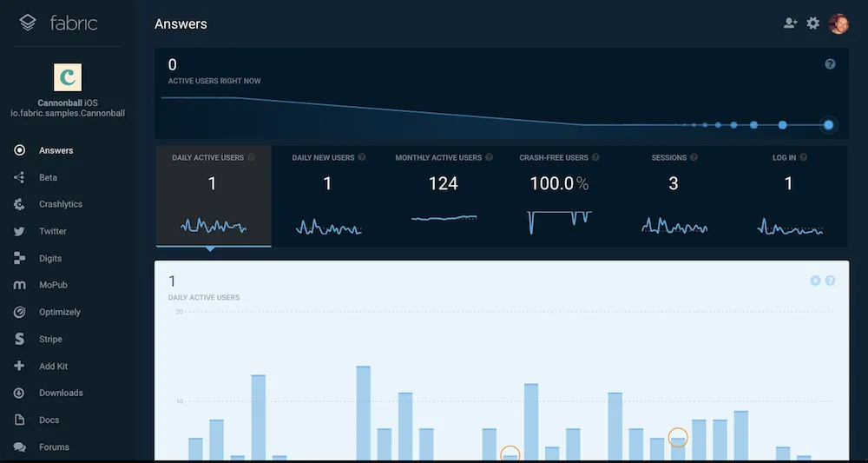Click the Stripe S icon
The width and height of the screenshot is (868, 463).
point(19,339)
